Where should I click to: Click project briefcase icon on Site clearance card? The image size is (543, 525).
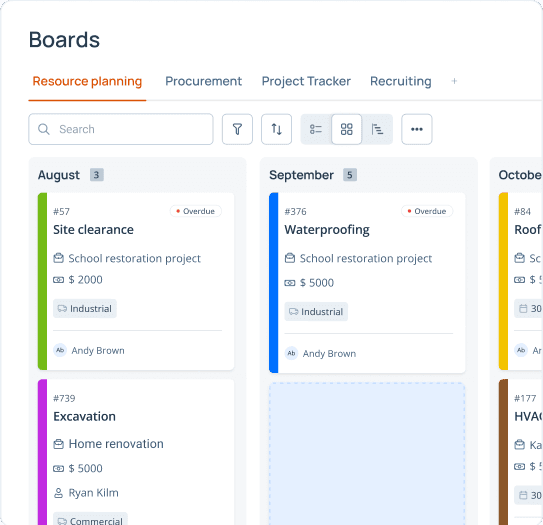59,258
